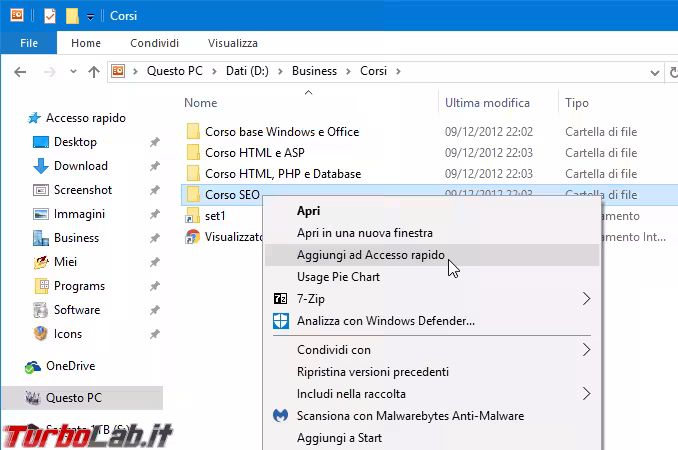Open Screenshot in the navigation pane

pos(83,190)
